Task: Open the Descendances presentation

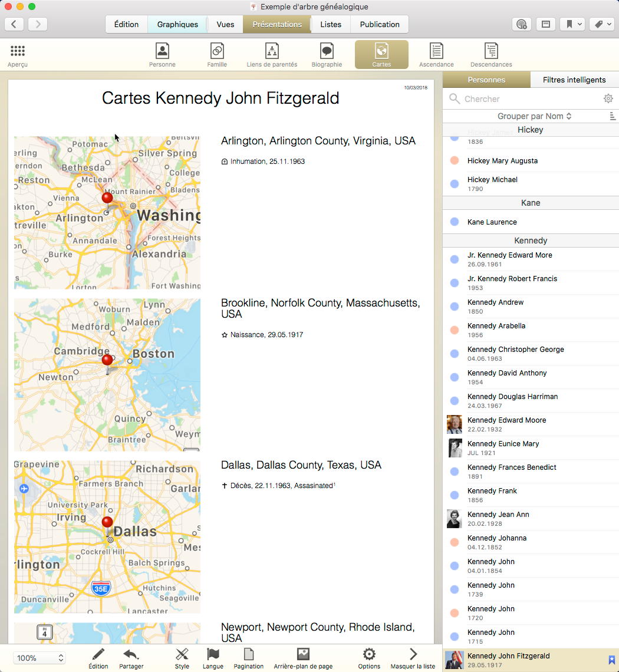Action: [491, 55]
